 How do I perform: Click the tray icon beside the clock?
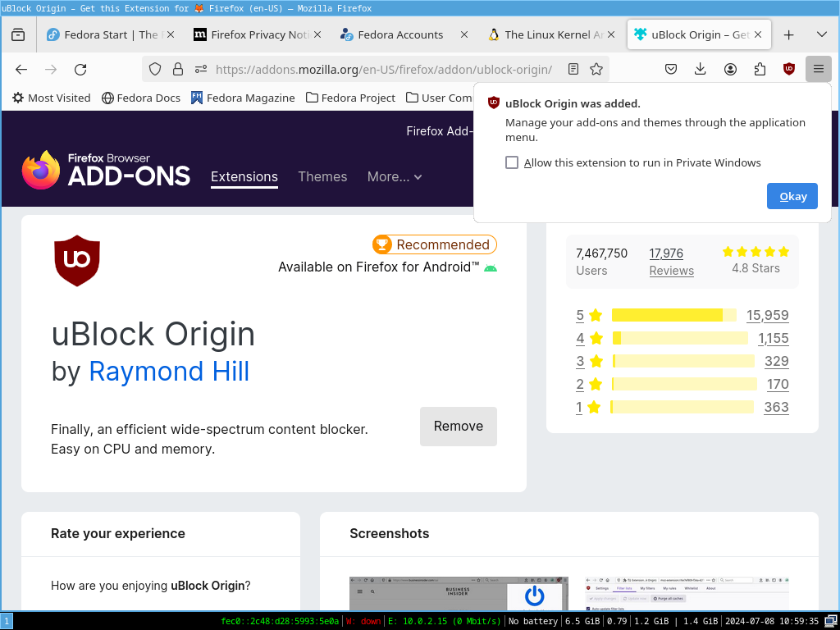[x=830, y=621]
